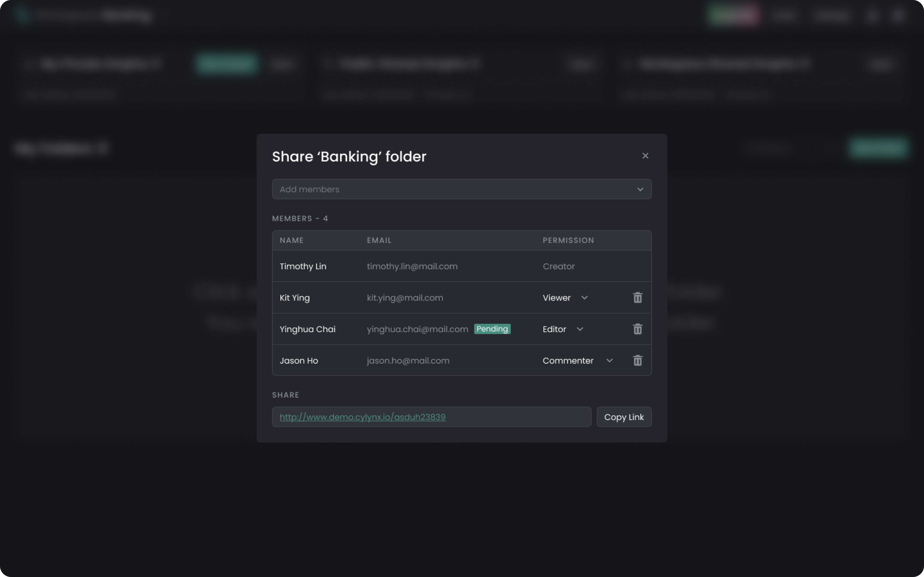Open the demo.cylynx.io share link
The image size is (924, 577).
[362, 417]
